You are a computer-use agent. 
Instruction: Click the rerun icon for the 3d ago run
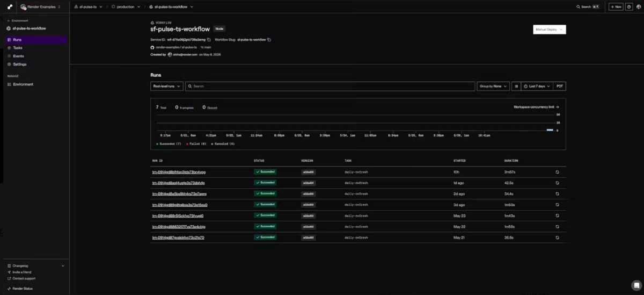pos(557,205)
